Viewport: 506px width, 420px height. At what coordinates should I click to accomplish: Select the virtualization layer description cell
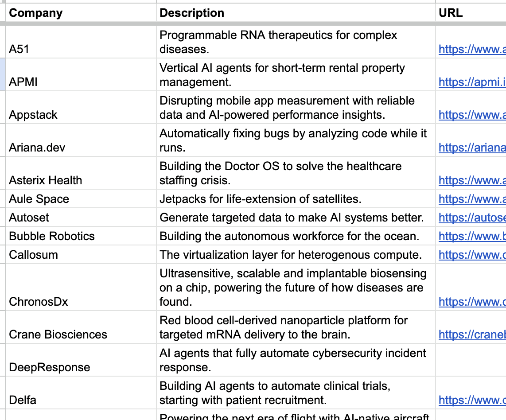coord(296,254)
